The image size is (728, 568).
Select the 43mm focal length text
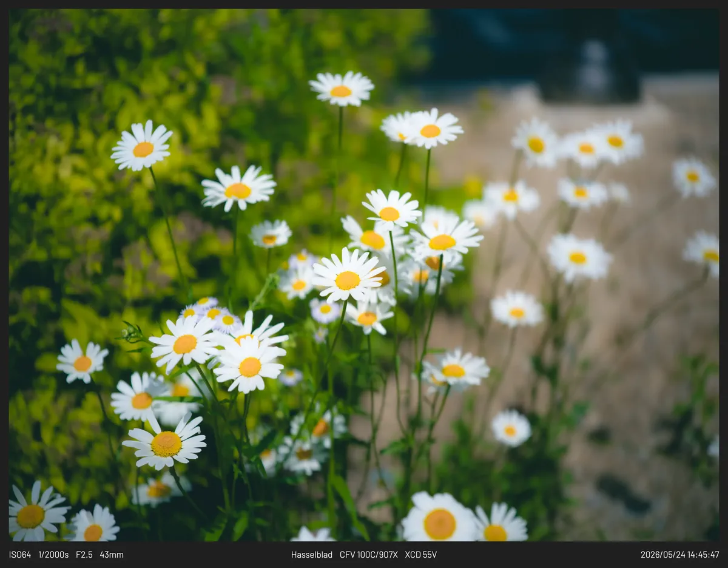[x=112, y=555]
